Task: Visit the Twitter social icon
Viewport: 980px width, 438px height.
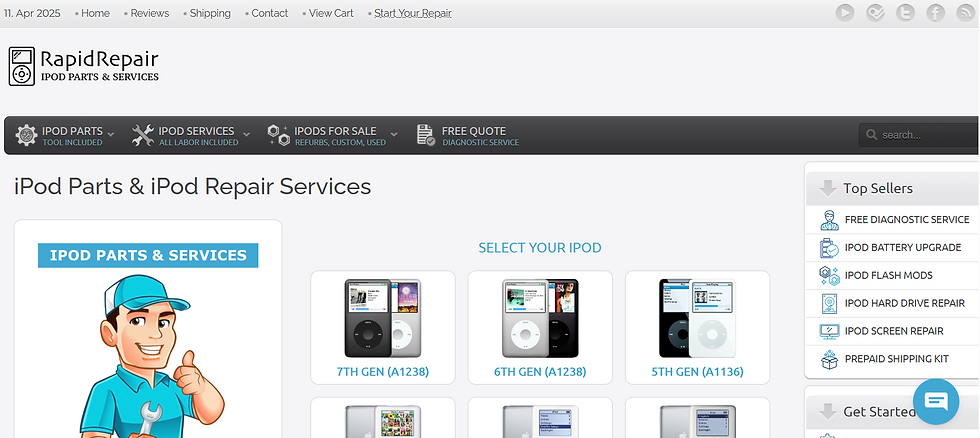Action: 905,12
